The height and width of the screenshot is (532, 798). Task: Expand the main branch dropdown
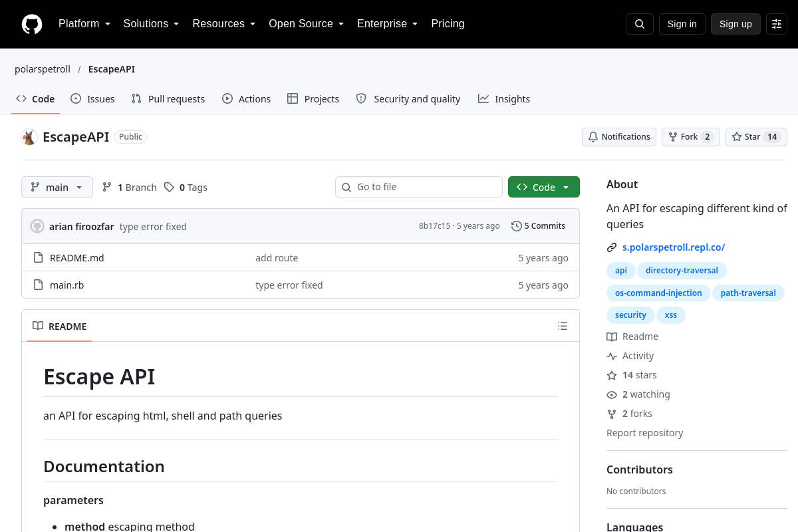point(57,187)
